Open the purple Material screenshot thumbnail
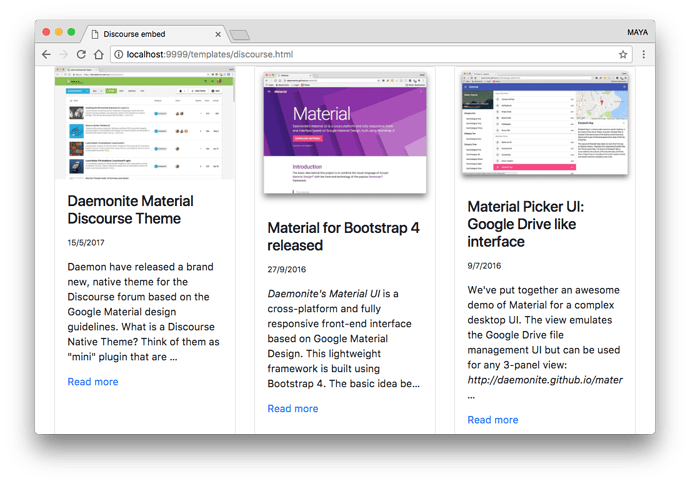The width and height of the screenshot is (690, 484). coord(345,132)
